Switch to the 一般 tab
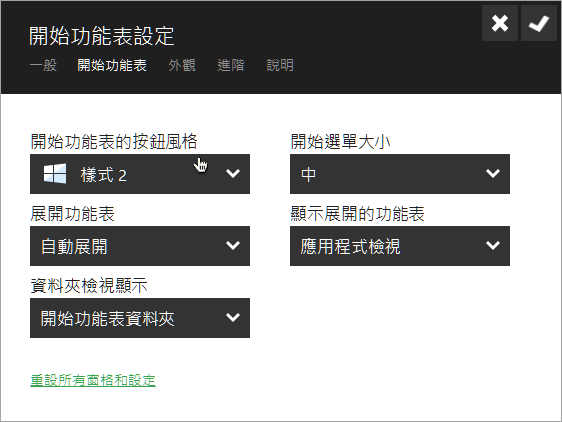 coord(43,65)
